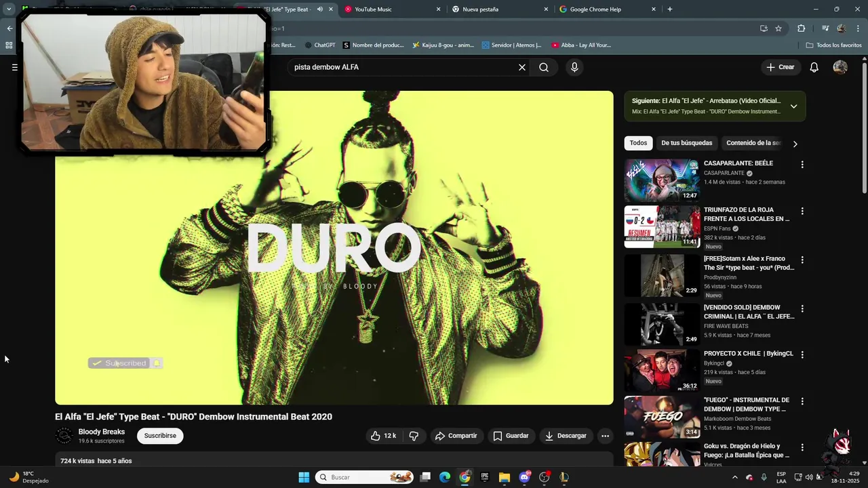Open TRIUNFAZO DE LA ROJA thumbnail

tap(662, 227)
